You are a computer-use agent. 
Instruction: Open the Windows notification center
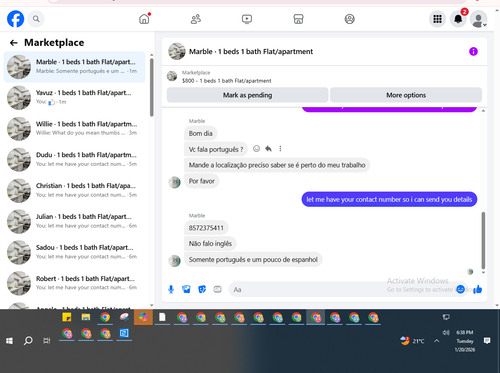(x=487, y=341)
